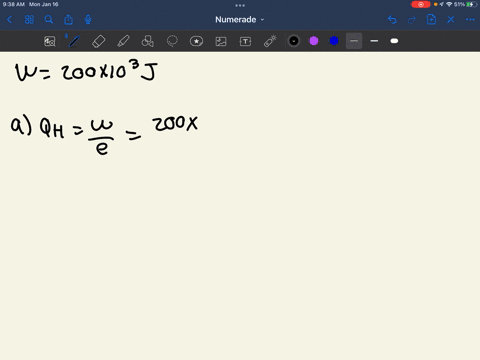Screen dimensions: 480x360
Task: Add a new page
Action: pyautogui.click(x=431, y=19)
